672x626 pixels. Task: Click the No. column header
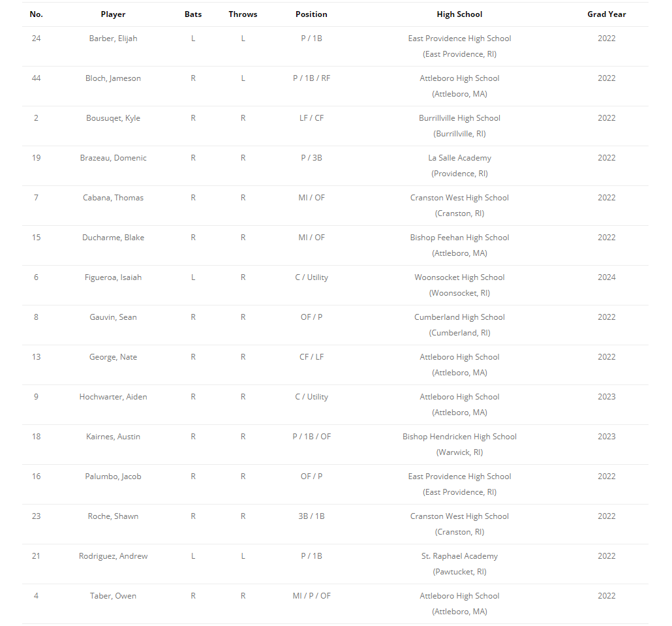pos(36,14)
